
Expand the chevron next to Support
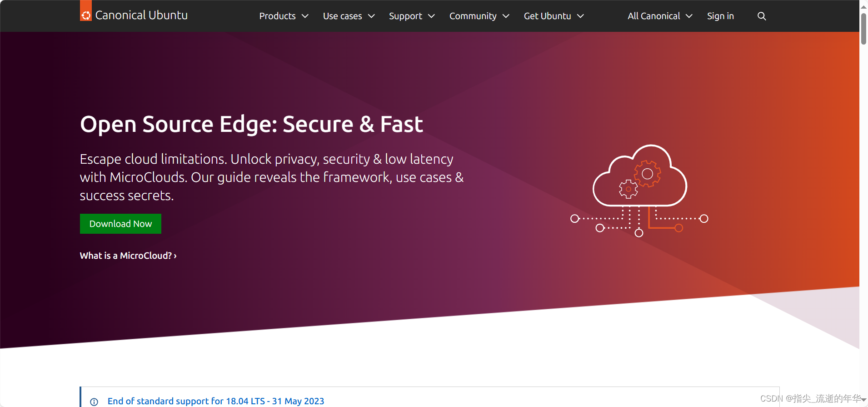(x=431, y=16)
